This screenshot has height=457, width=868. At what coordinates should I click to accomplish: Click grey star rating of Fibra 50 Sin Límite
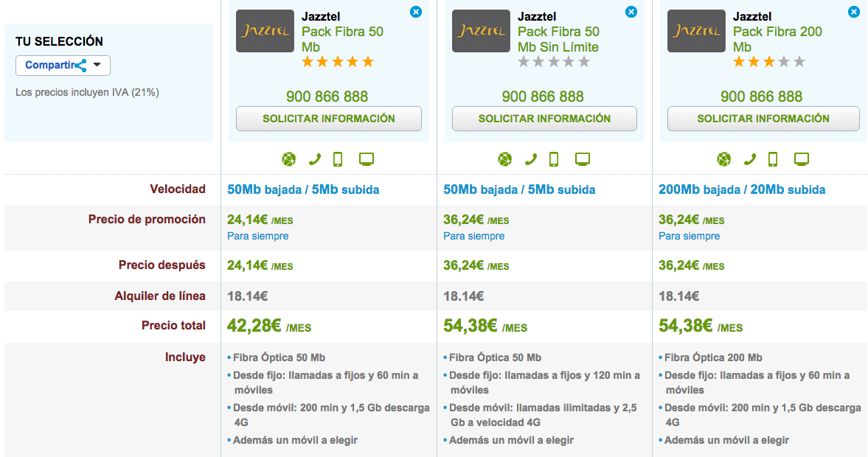[x=554, y=62]
